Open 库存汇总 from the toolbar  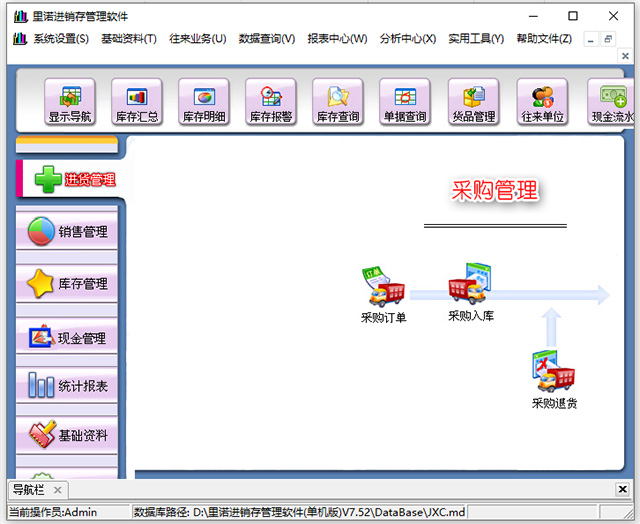(x=137, y=102)
